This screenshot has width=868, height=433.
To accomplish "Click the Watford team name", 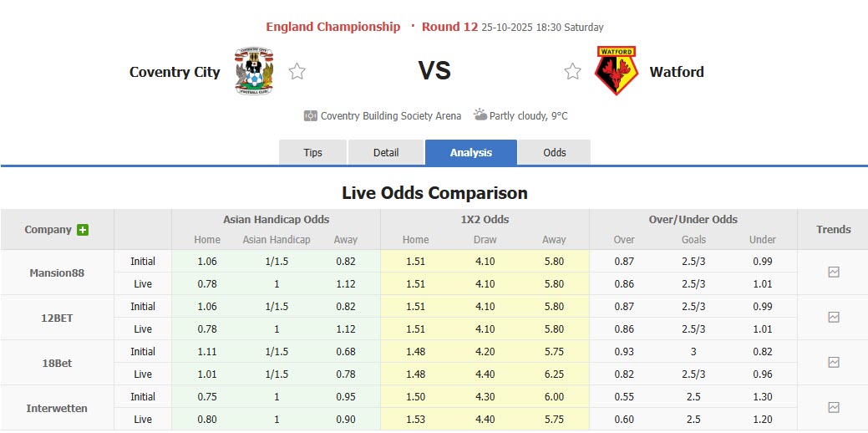I will pyautogui.click(x=677, y=72).
